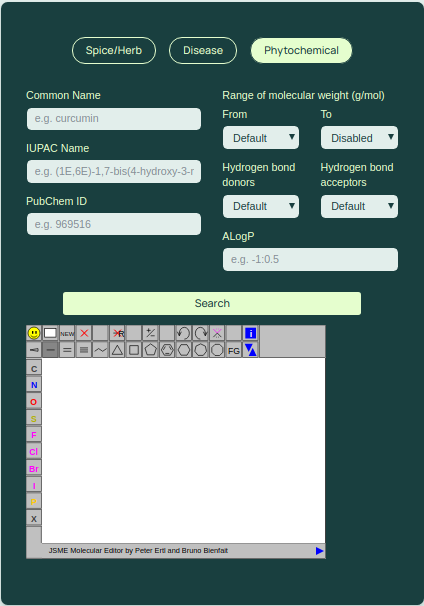The height and width of the screenshot is (606, 424).
Task: Select the red X delete tool
Action: coord(84,333)
